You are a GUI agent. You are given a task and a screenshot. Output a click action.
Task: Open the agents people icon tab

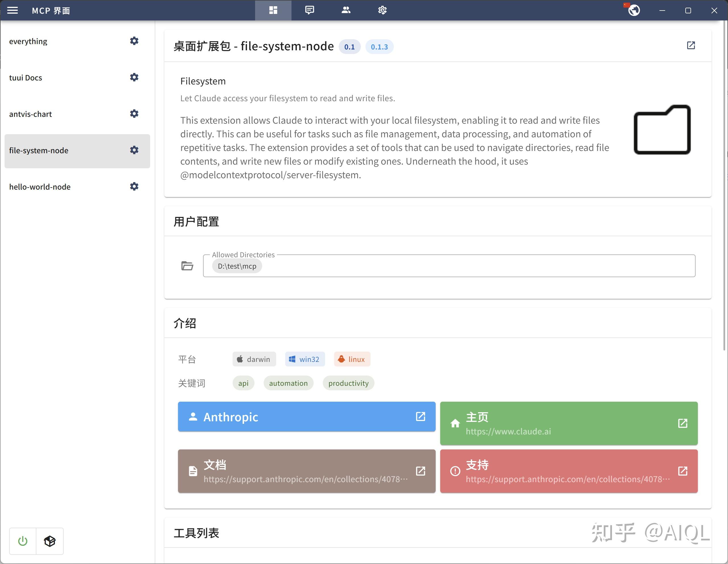(x=346, y=10)
